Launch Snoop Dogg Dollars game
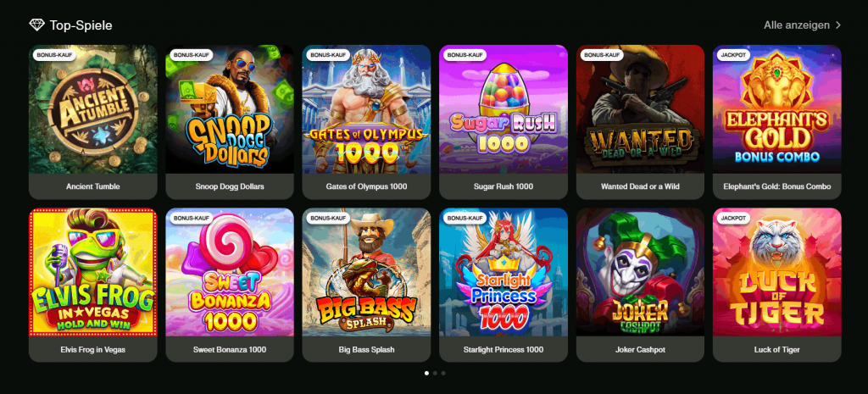Viewport: 868px width, 394px height. point(230,122)
